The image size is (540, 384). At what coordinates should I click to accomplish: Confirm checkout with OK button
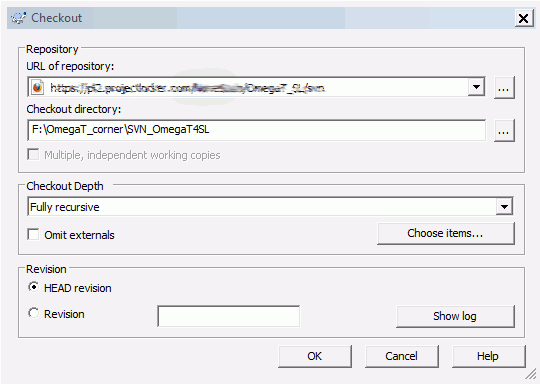pos(315,356)
